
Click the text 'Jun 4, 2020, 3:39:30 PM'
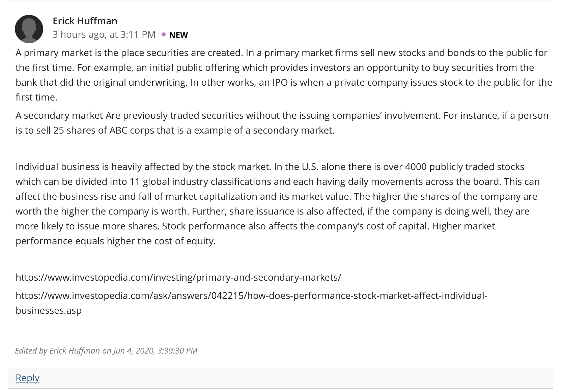coord(155,351)
